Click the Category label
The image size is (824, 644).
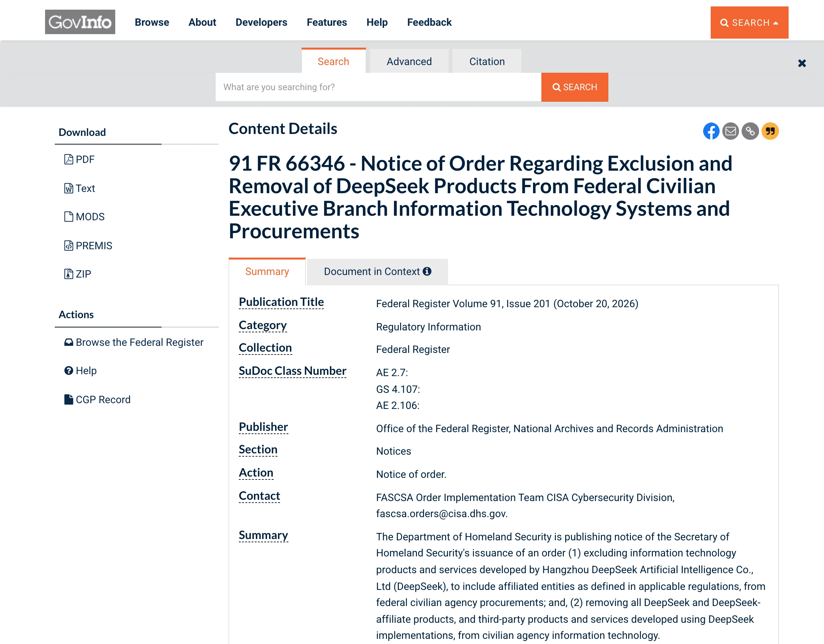click(263, 325)
